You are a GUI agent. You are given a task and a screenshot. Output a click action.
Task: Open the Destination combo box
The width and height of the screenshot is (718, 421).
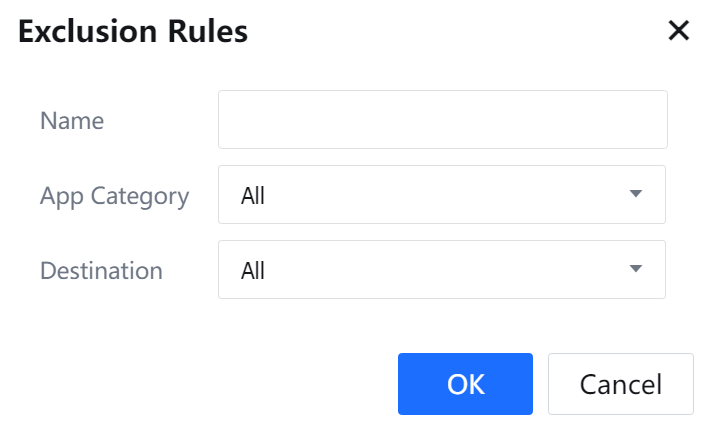(441, 269)
